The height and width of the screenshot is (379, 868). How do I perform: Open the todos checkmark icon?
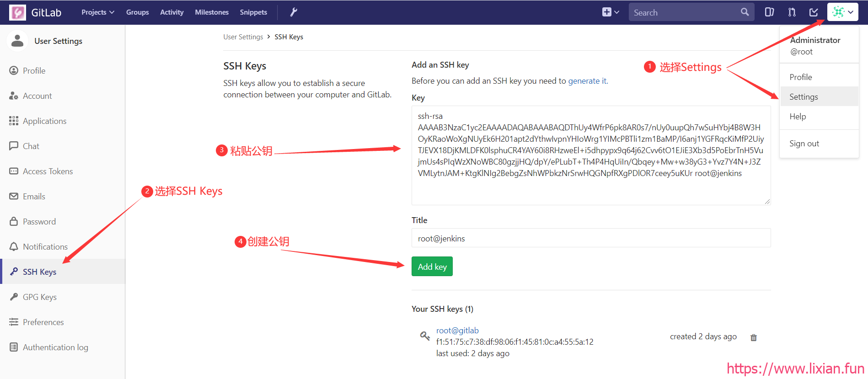pyautogui.click(x=814, y=12)
